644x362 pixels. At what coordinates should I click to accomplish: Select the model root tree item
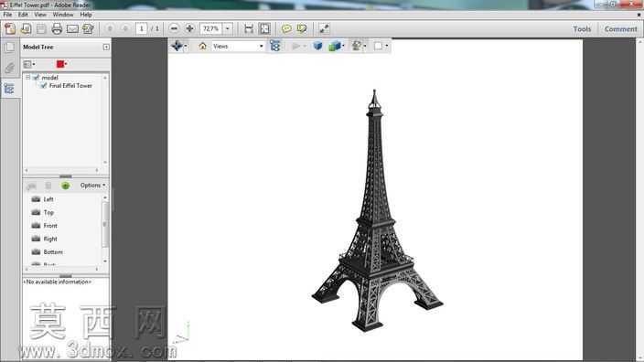pos(49,77)
